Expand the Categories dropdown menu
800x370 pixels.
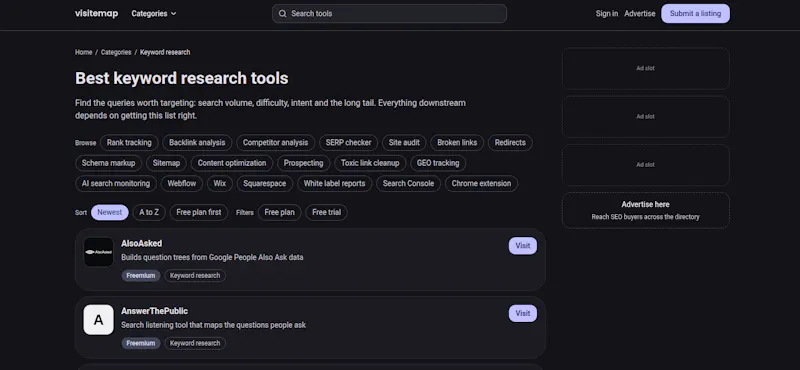154,14
